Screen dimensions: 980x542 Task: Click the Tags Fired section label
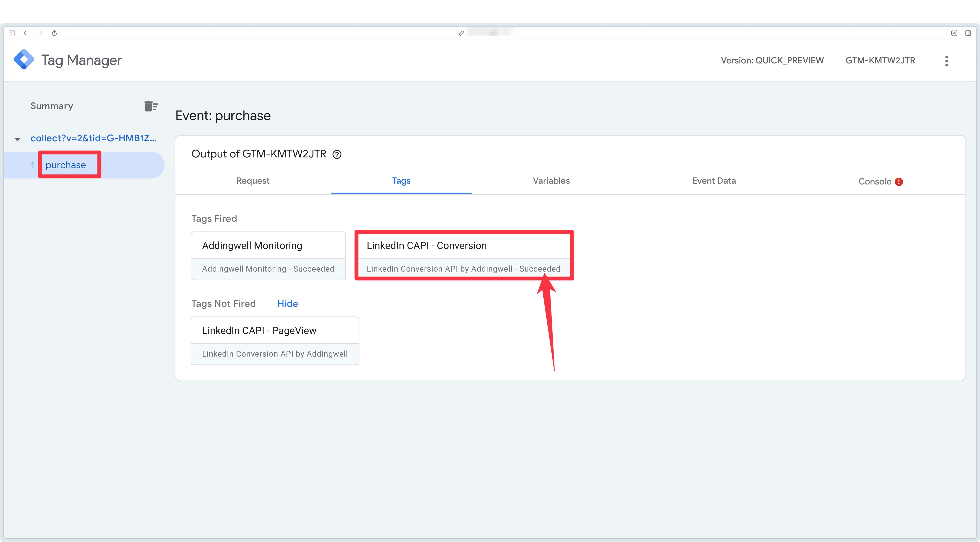[x=214, y=219]
